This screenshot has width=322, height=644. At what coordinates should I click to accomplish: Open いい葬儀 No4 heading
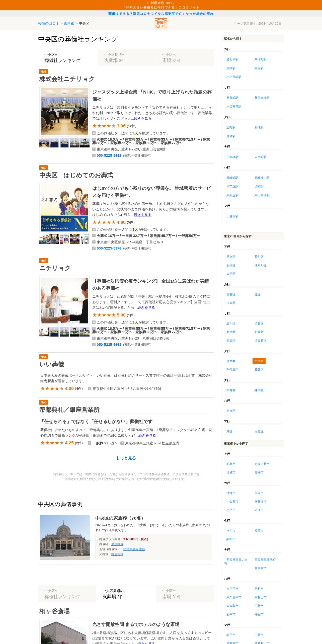tap(52, 364)
